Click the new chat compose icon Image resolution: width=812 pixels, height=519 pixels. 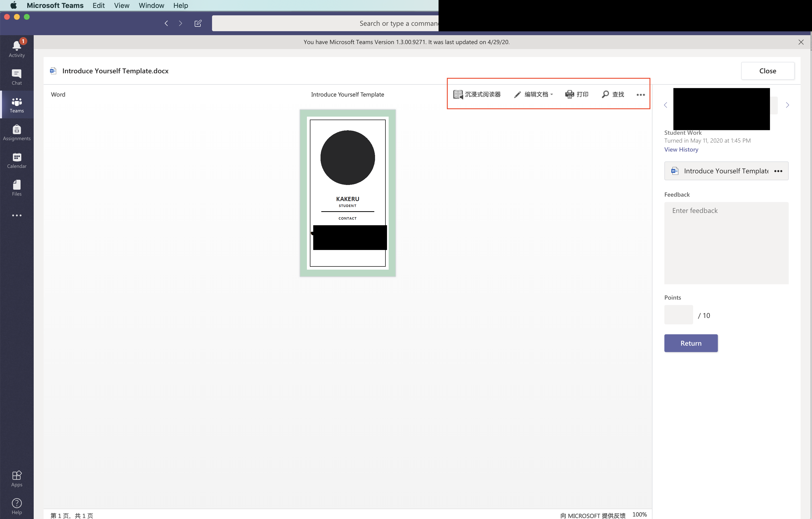[198, 23]
